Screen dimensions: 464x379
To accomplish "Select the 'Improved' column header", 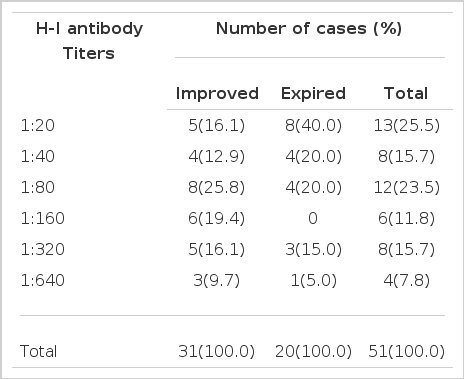I will [217, 93].
